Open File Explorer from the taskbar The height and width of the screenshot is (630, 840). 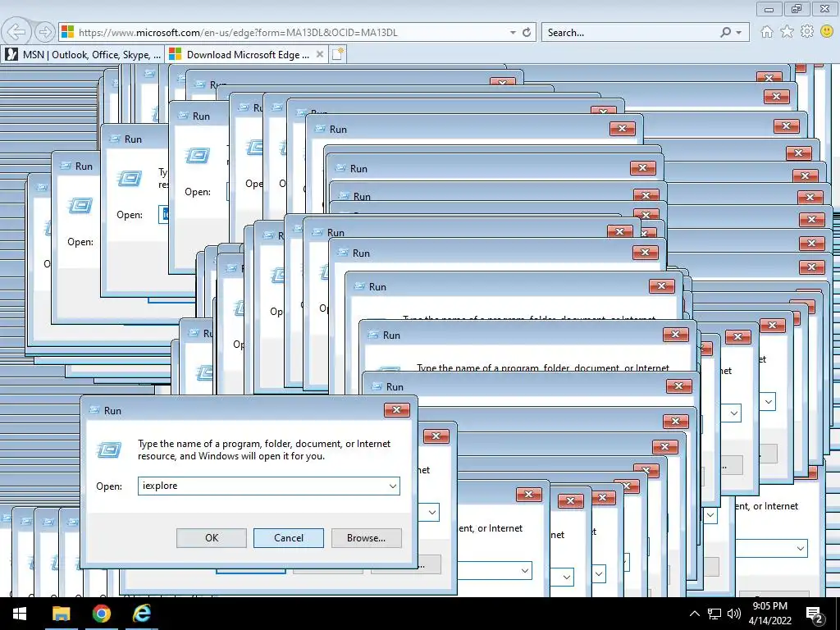pos(61,614)
